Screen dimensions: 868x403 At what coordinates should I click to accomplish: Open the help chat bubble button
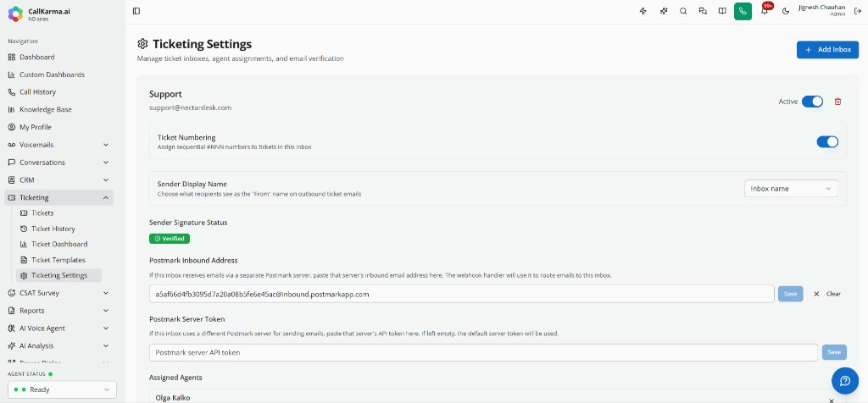tap(845, 381)
